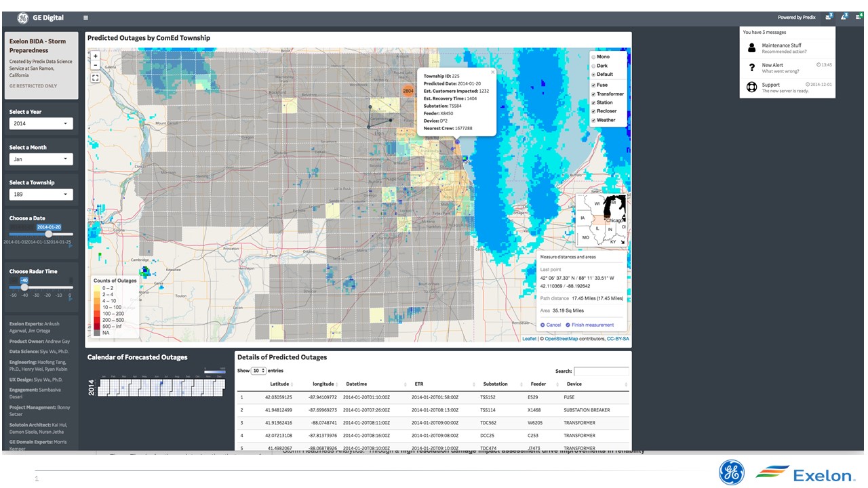Click the GE logo in header
Viewport: 868px width, 488px height.
click(22, 18)
